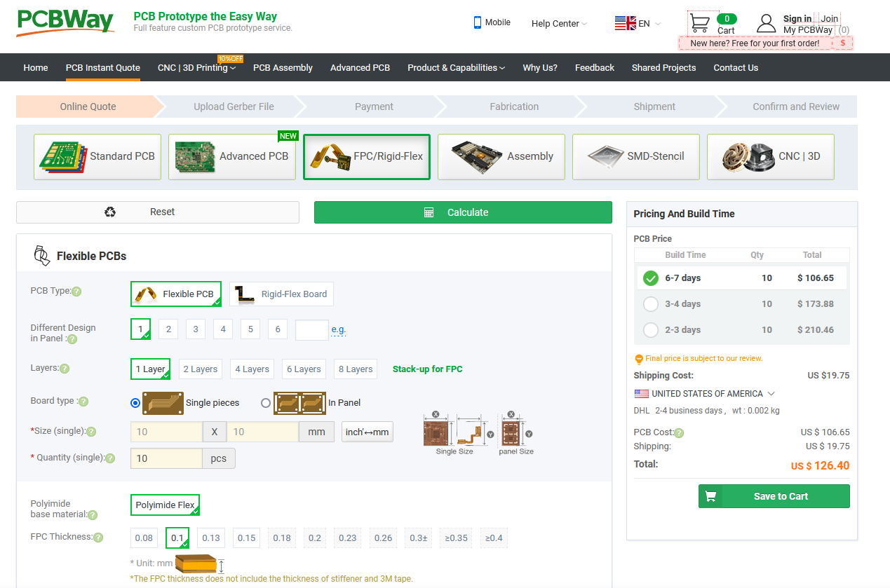Expand Product & Capabilities menu
Screen dimensions: 890x588
tap(457, 68)
